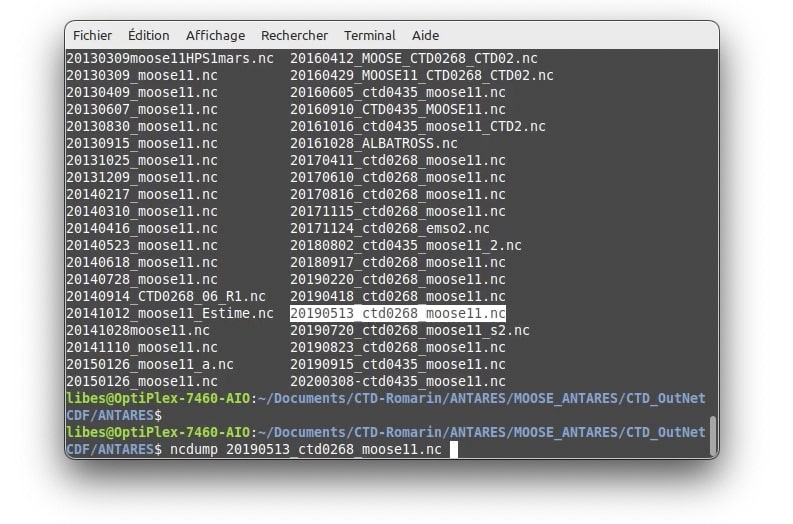793x524 pixels.
Task: Click the 20130309moose11HPS1mars.nc entry
Action: pyautogui.click(x=169, y=58)
